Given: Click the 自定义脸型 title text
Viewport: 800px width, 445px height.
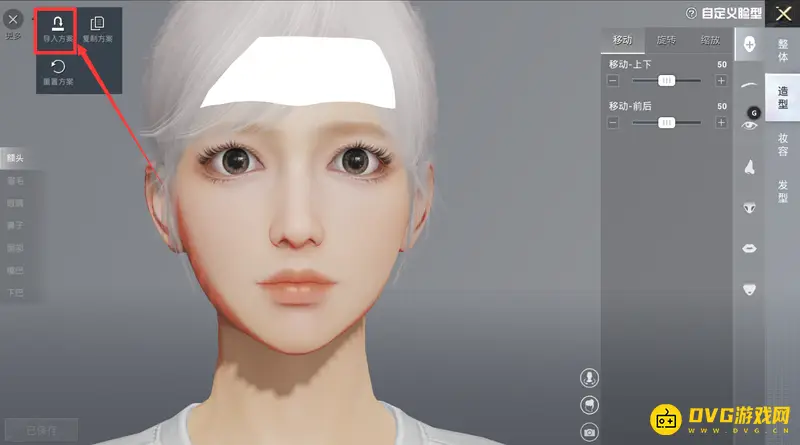Looking at the screenshot, I should click(732, 13).
